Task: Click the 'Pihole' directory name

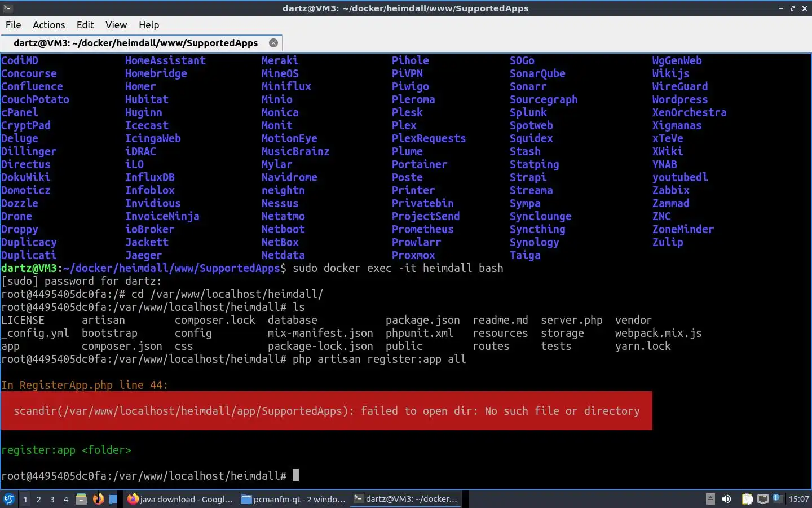Action: [x=411, y=60]
